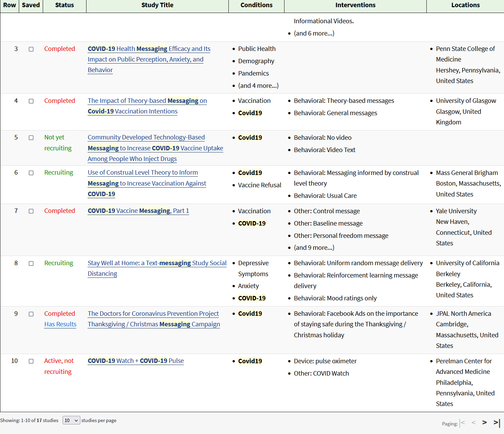Tick the Saved checkbox for row 10
This screenshot has height=434, width=504.
[x=31, y=361]
